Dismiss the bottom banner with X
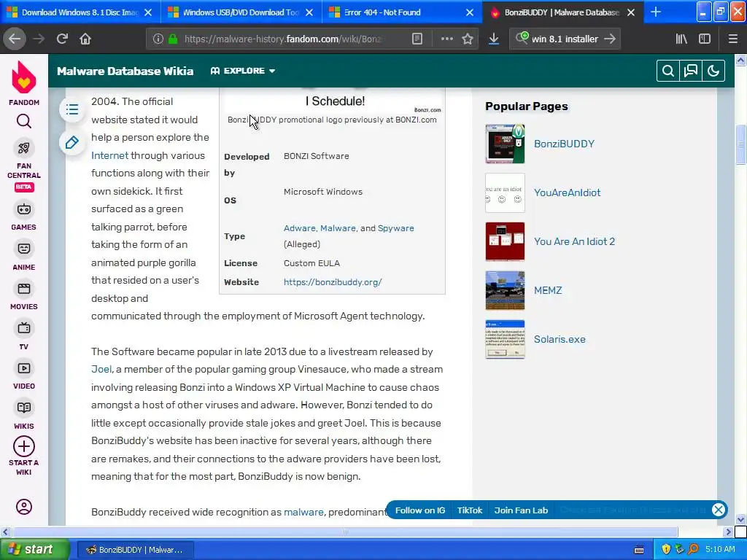 [719, 510]
